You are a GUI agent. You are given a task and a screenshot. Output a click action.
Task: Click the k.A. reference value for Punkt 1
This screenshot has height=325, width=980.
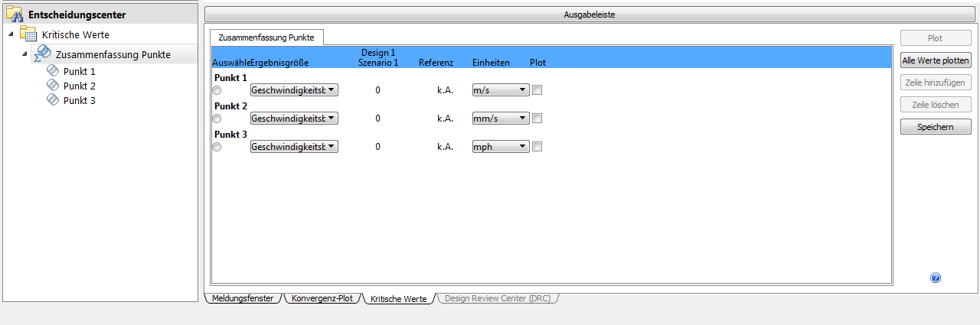tap(445, 90)
